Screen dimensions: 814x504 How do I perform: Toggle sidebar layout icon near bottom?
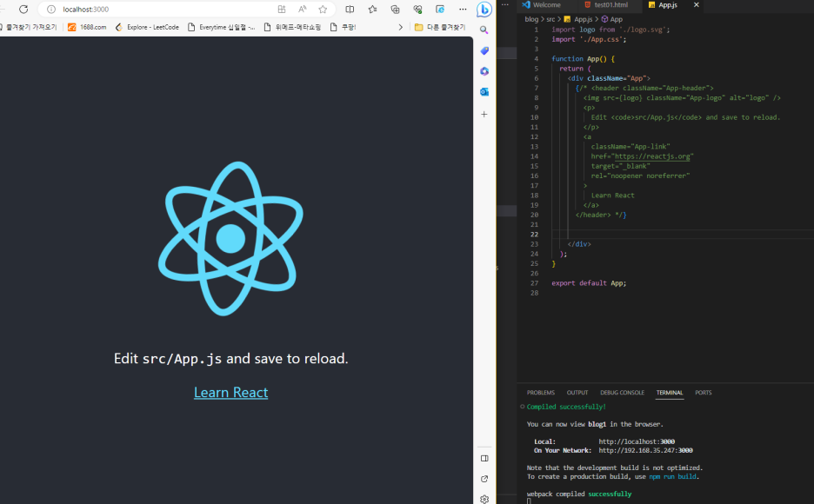[484, 458]
